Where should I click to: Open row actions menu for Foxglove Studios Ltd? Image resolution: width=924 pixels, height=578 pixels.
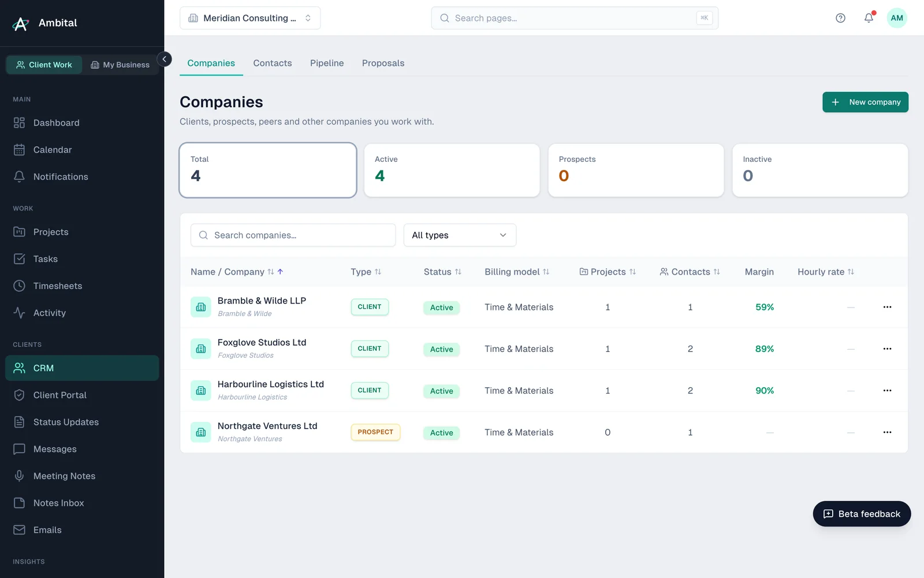coord(887,349)
